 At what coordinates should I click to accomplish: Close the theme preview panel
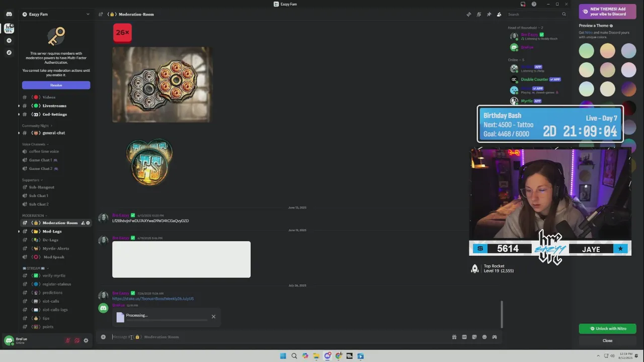607,341
